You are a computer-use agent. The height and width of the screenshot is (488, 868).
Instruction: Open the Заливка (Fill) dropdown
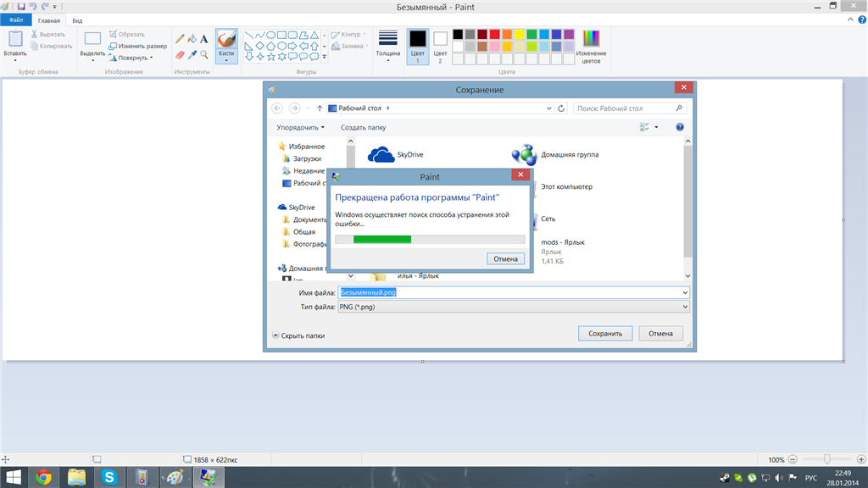[x=350, y=46]
